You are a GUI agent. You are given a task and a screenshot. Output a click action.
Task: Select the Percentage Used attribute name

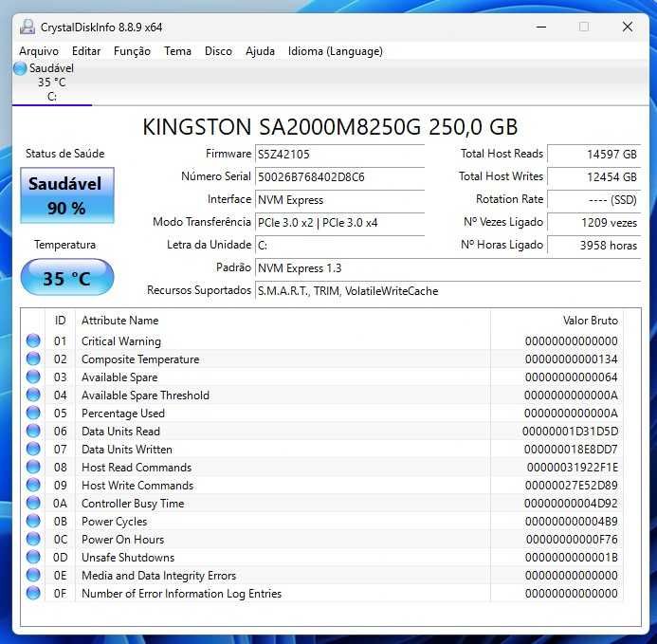pyautogui.click(x=123, y=414)
